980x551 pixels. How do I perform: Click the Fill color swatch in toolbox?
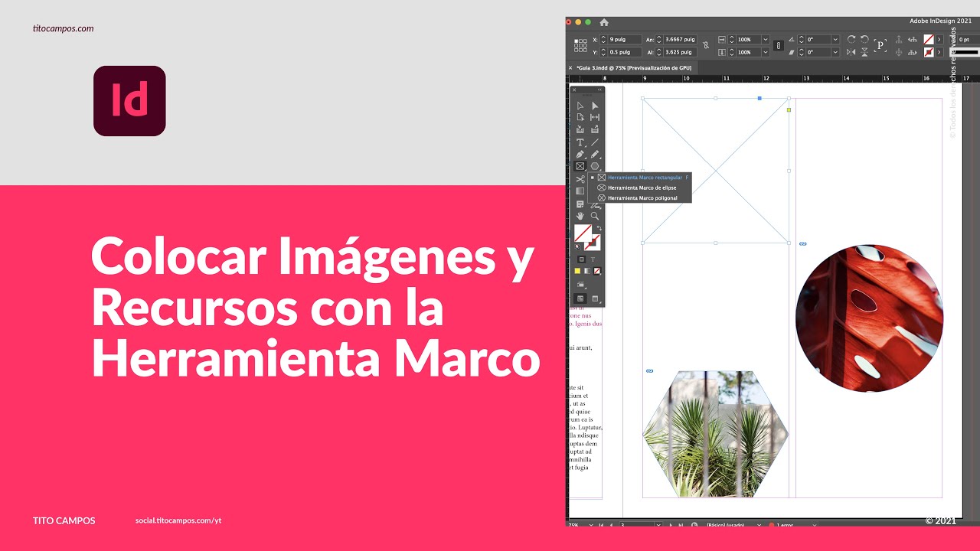click(583, 233)
